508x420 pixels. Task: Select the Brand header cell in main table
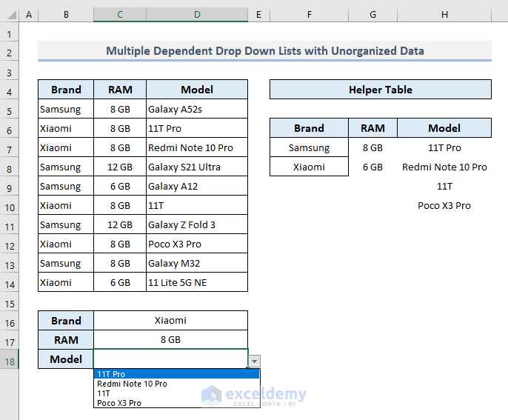[x=66, y=90]
